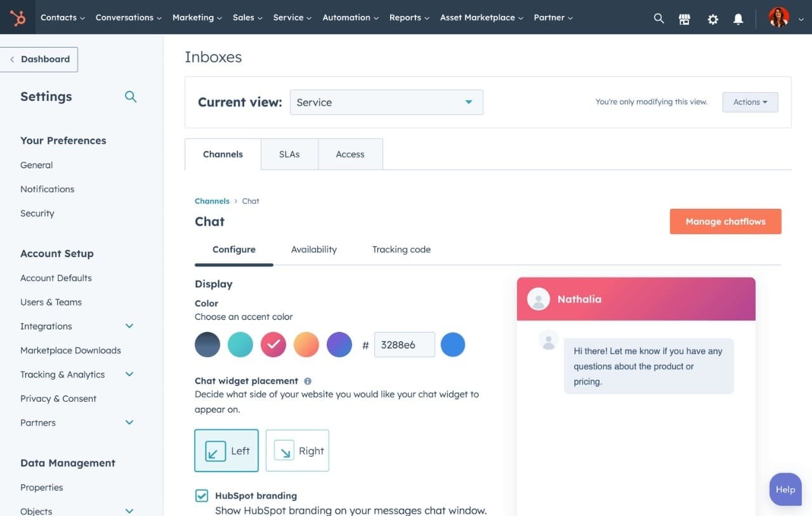Uncheck the HubSpot branding checkbox
The image size is (812, 516).
tap(201, 495)
